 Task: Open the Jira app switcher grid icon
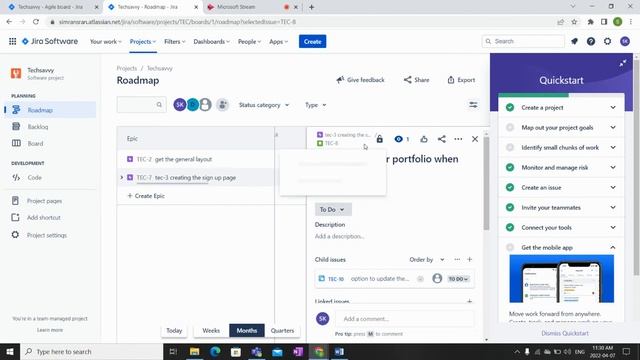click(x=13, y=41)
